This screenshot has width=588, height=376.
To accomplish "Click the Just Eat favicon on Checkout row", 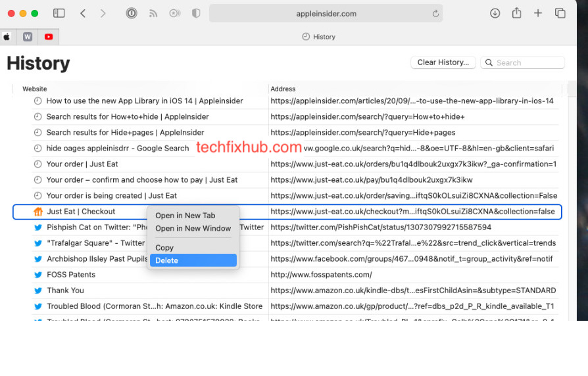I will 38,212.
